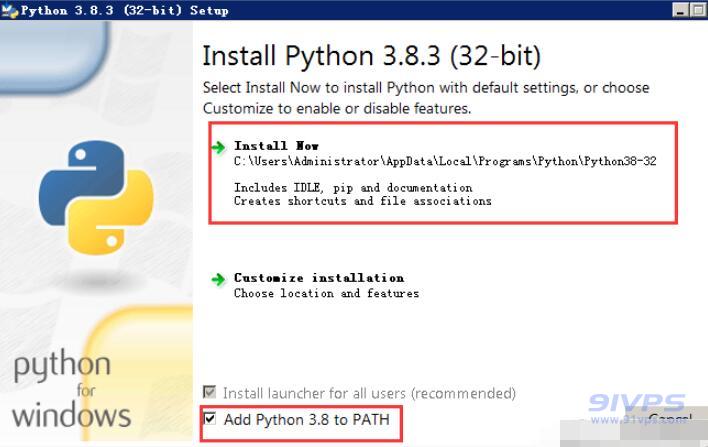Click 'Choose location and features' text
The height and width of the screenshot is (447, 708).
coord(326,293)
